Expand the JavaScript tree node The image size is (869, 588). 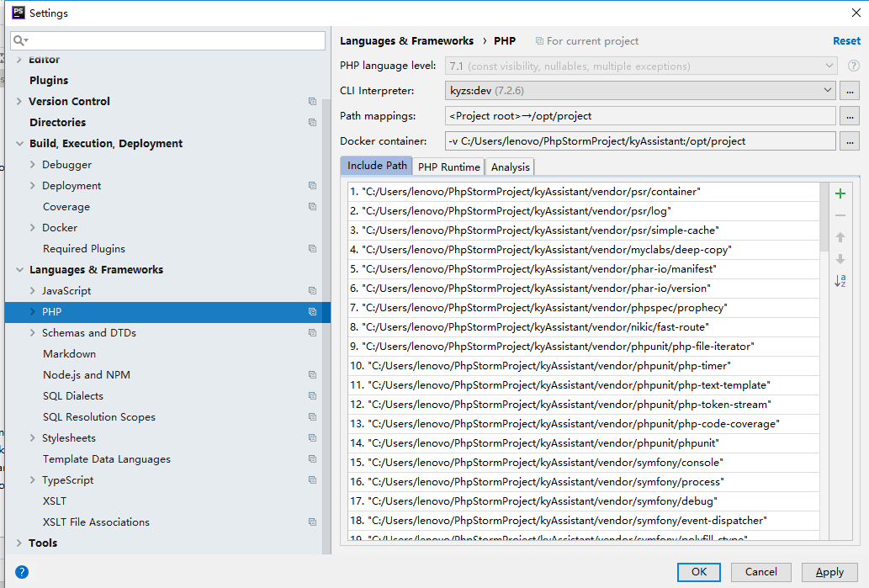(32, 291)
